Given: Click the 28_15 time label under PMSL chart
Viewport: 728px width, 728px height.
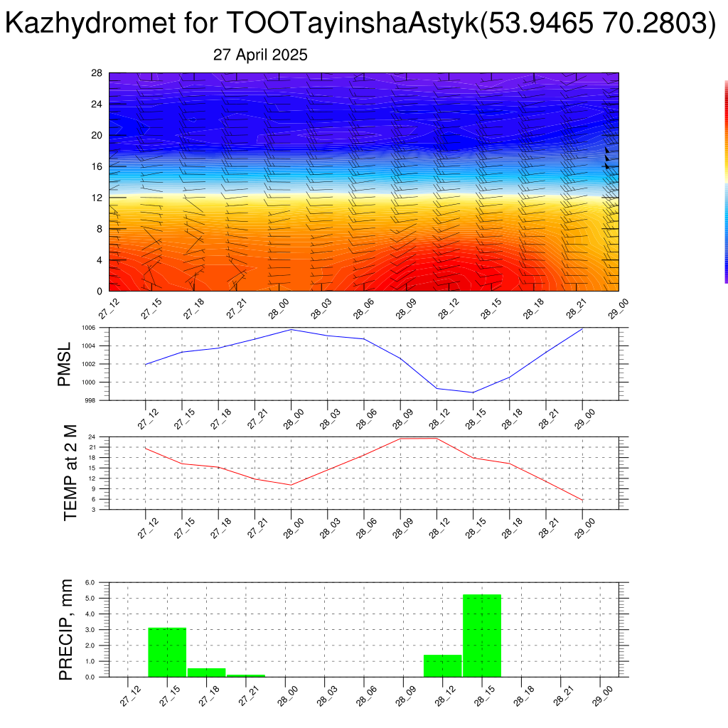Looking at the screenshot, I should 476,418.
